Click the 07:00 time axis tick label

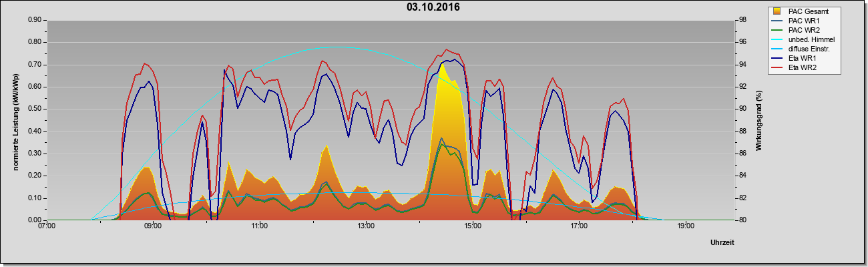tap(47, 226)
